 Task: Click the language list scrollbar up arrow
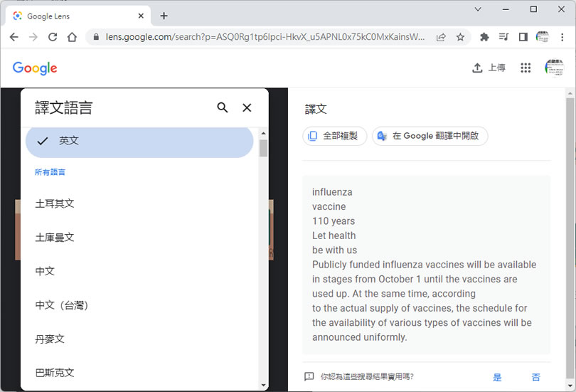click(263, 133)
